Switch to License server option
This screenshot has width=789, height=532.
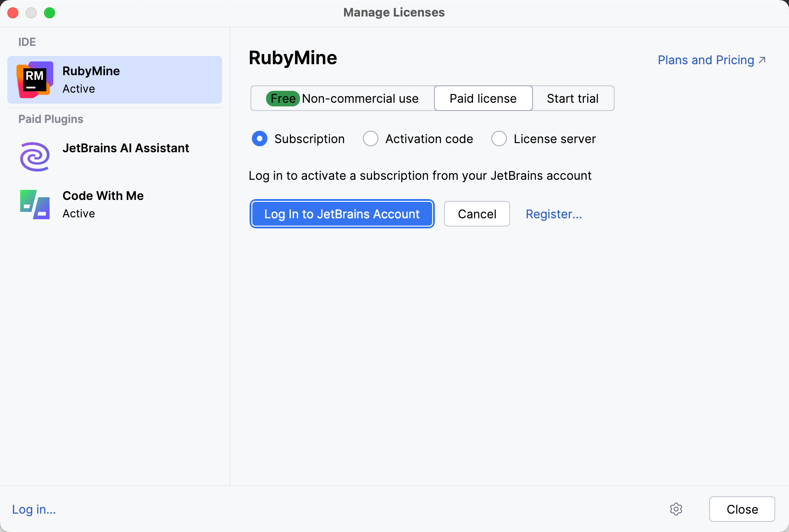[x=499, y=139]
